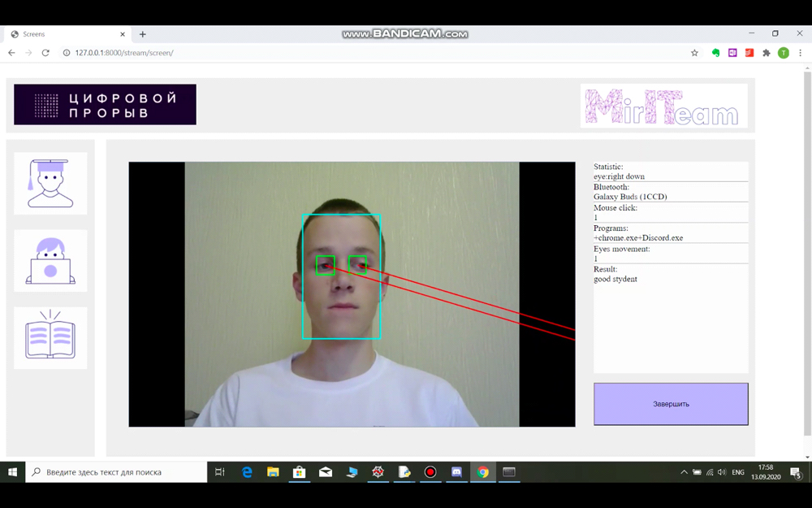Switch to Discord in the taskbar

pyautogui.click(x=456, y=472)
